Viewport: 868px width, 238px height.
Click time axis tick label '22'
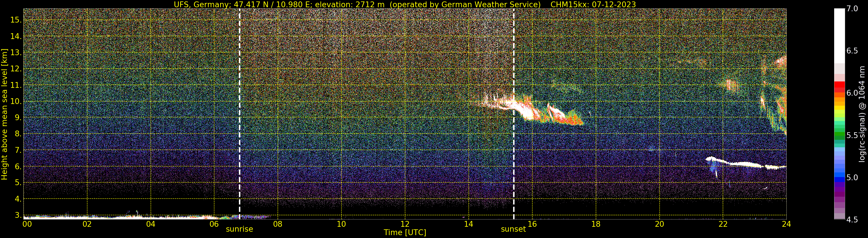pyautogui.click(x=723, y=224)
